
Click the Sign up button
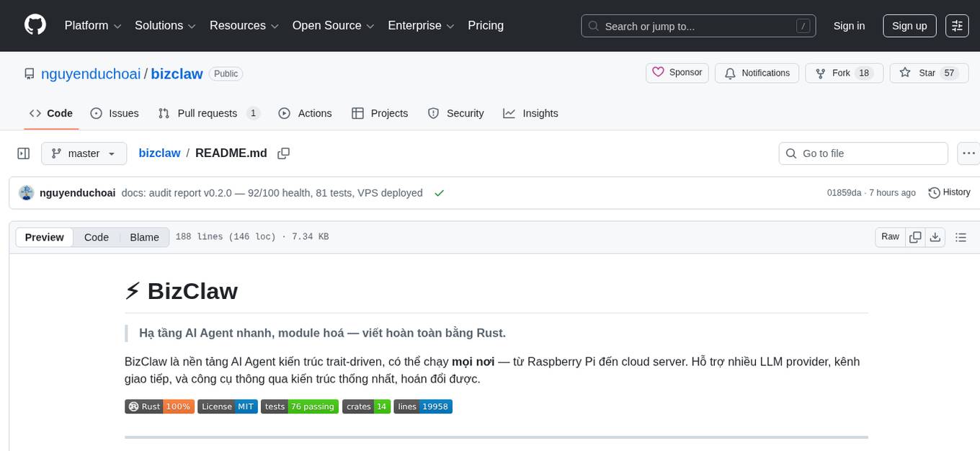click(x=909, y=25)
